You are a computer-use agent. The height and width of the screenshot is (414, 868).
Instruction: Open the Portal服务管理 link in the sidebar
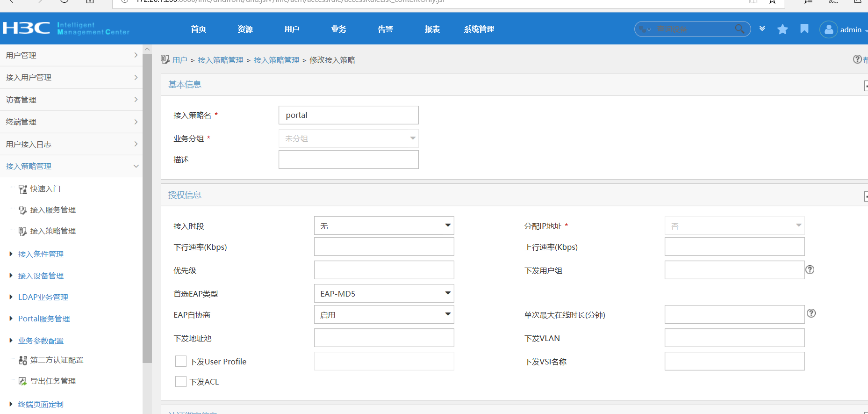[x=44, y=319]
